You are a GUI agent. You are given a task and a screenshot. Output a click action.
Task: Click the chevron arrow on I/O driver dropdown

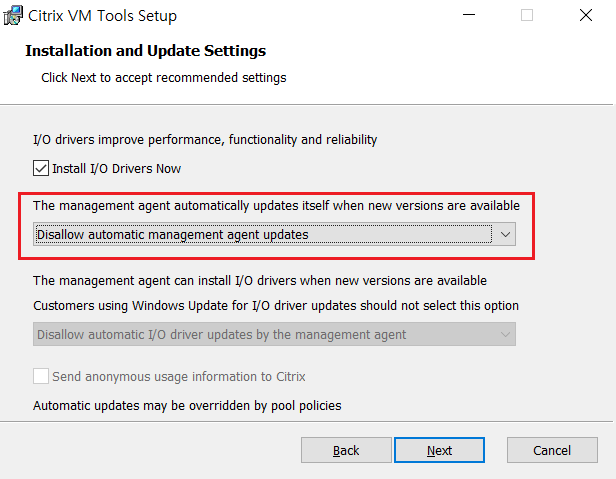tap(505, 334)
